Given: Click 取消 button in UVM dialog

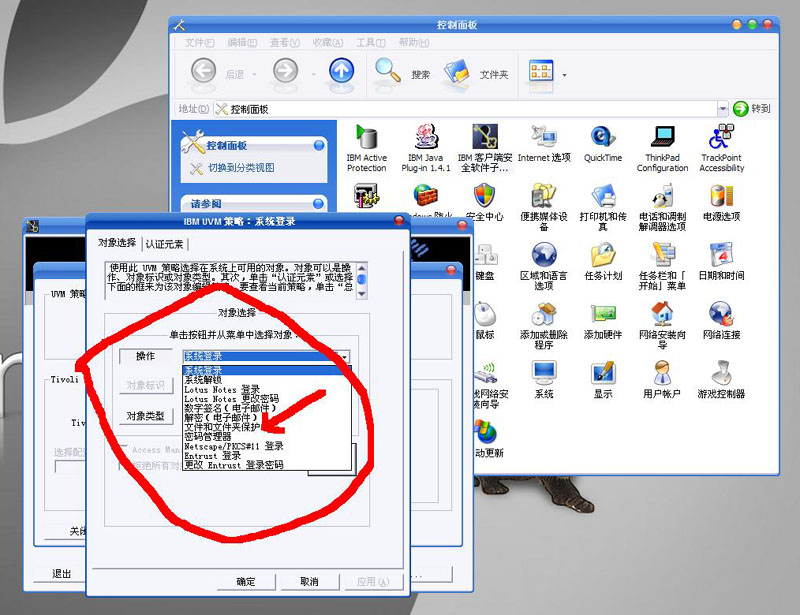Looking at the screenshot, I should point(309,581).
